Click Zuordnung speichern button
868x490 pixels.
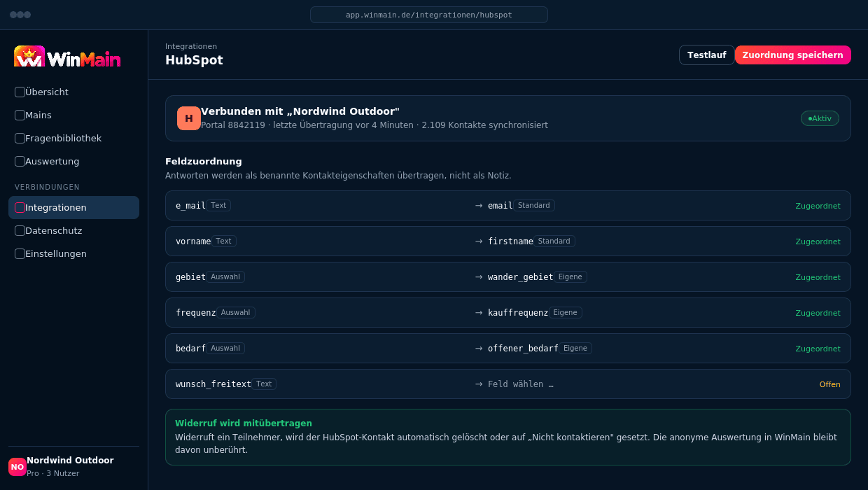pyautogui.click(x=793, y=55)
